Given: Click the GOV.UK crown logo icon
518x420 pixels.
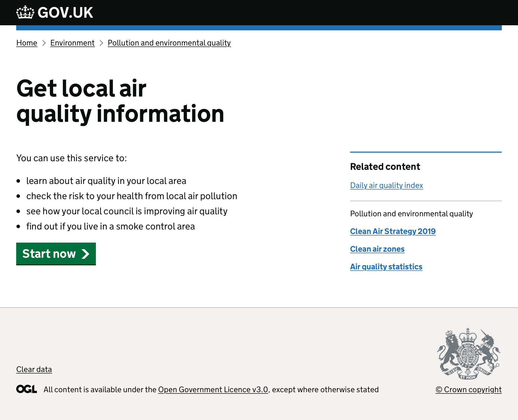Looking at the screenshot, I should (x=25, y=12).
